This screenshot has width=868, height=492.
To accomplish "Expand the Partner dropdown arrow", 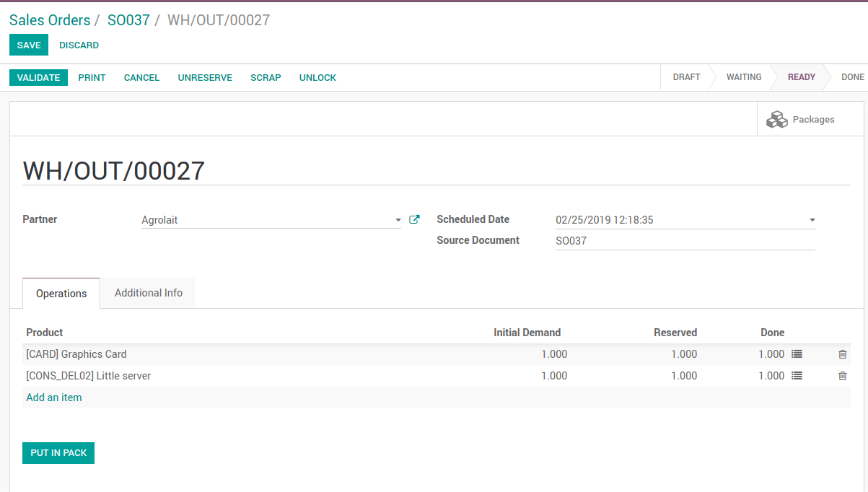I will 398,220.
